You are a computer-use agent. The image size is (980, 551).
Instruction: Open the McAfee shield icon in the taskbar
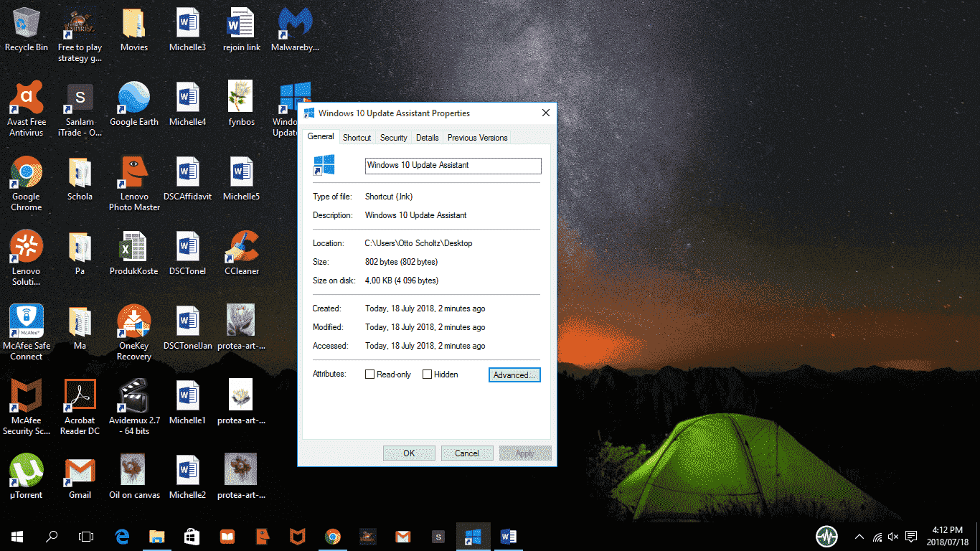point(297,537)
